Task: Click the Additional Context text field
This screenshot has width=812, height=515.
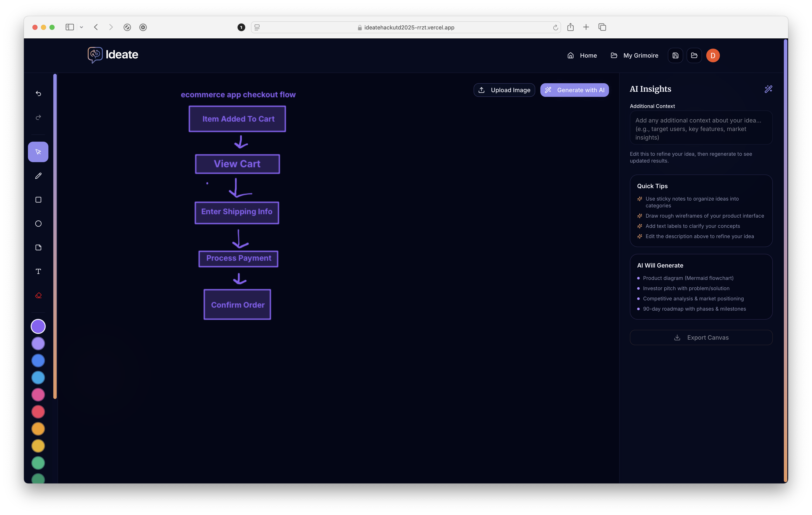Action: click(x=701, y=129)
